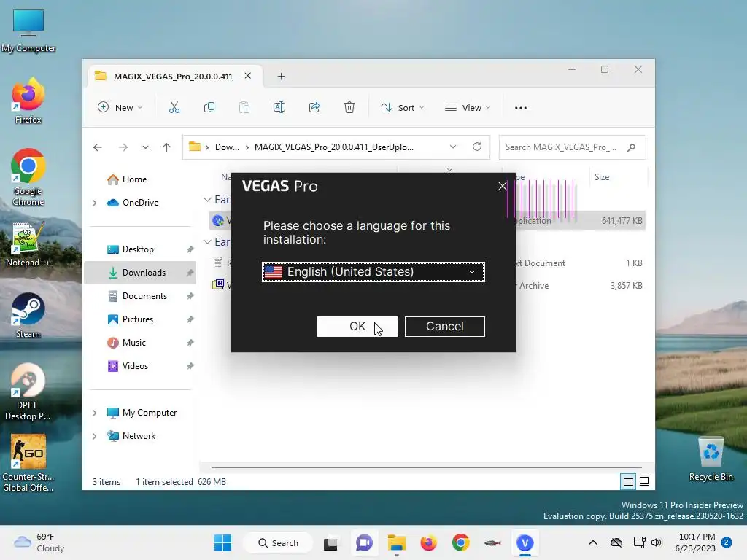Open the View menu in File Explorer
This screenshot has width=747, height=560.
[468, 108]
